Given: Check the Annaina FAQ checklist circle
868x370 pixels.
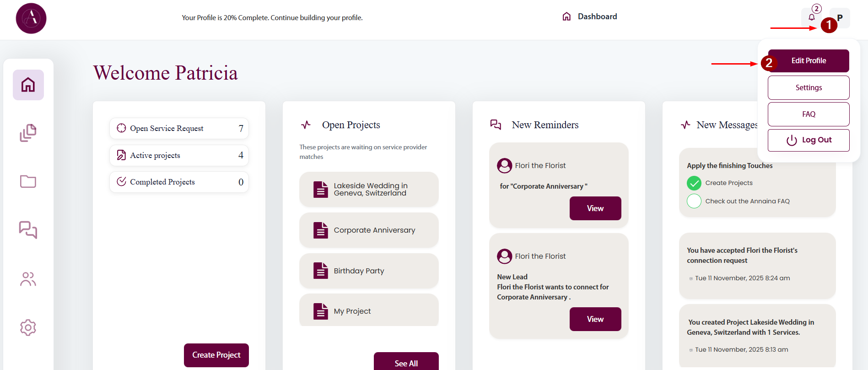Looking at the screenshot, I should pyautogui.click(x=694, y=201).
